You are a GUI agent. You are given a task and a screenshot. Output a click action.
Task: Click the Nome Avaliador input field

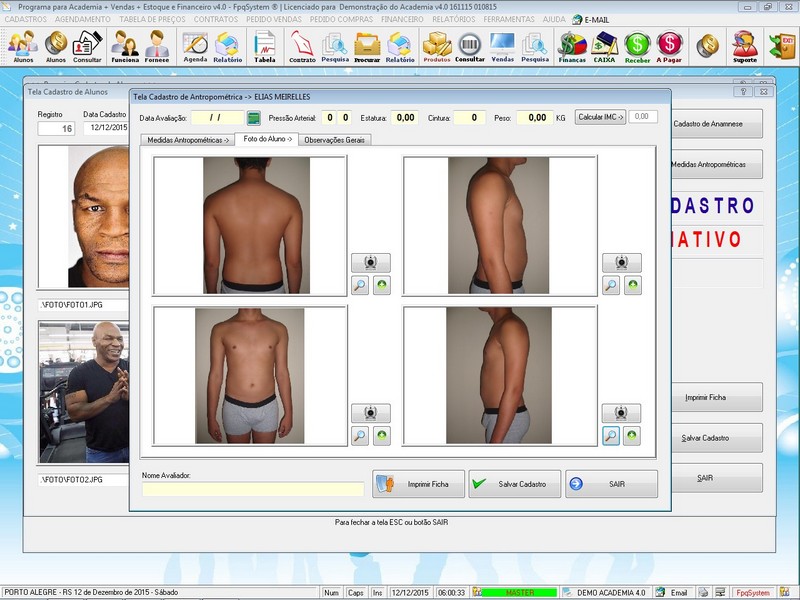pos(253,489)
